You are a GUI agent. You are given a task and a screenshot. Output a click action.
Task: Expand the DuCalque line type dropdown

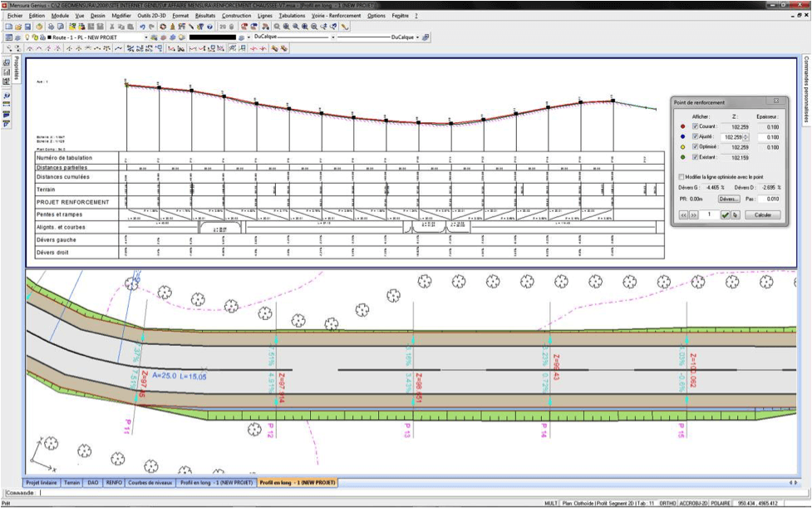(333, 37)
